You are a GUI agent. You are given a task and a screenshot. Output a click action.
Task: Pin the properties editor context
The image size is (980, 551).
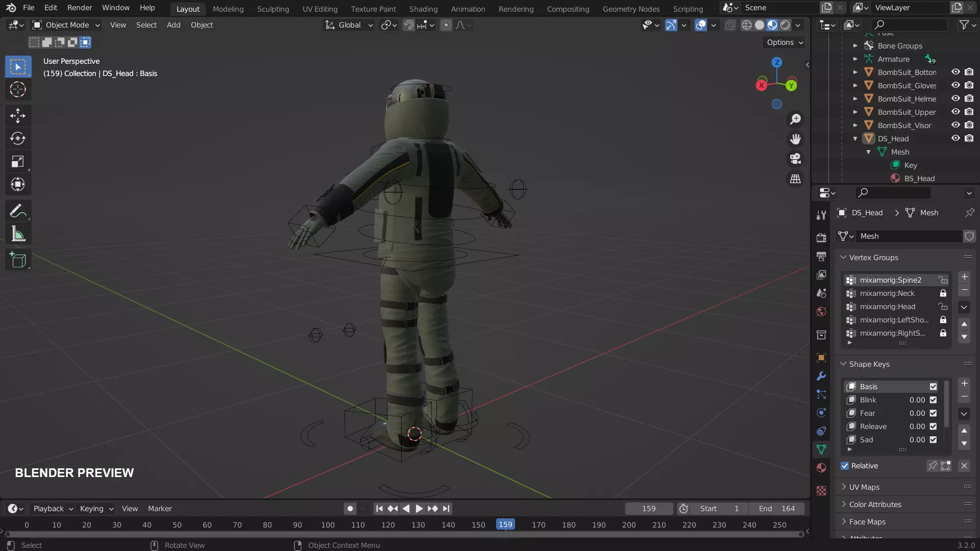click(x=969, y=213)
